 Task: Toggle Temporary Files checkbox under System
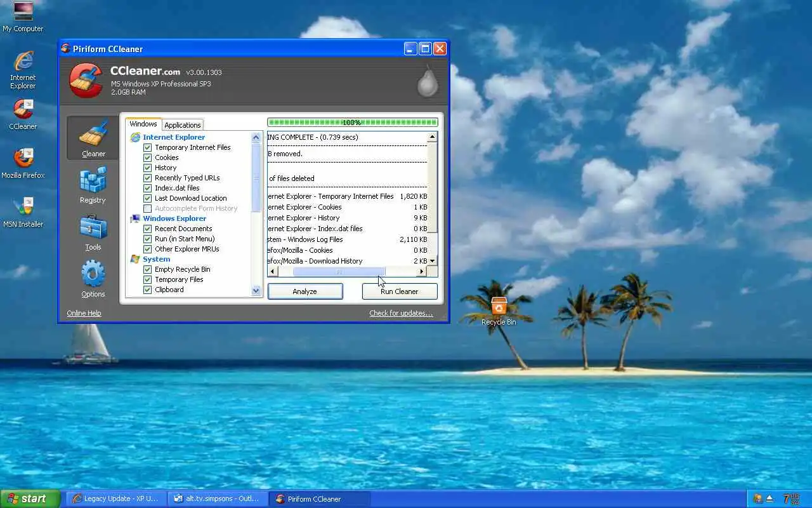(x=147, y=279)
